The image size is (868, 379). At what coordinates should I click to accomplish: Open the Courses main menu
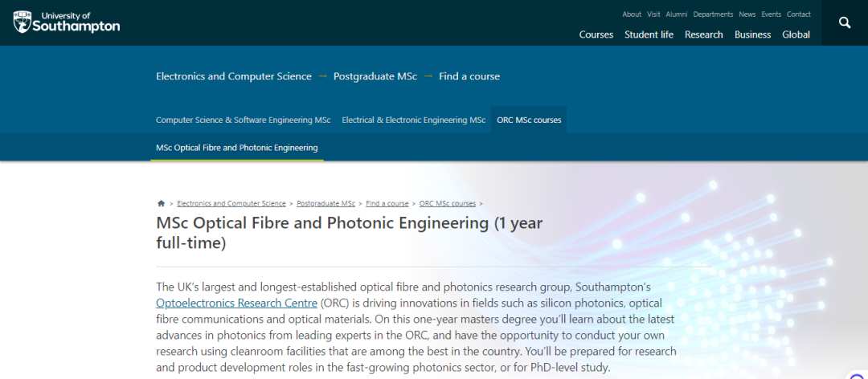596,35
